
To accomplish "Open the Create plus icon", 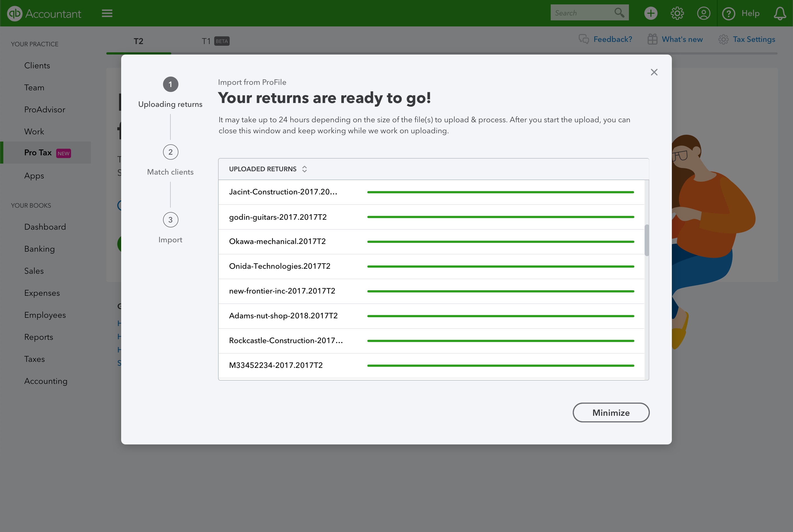I will click(x=651, y=13).
